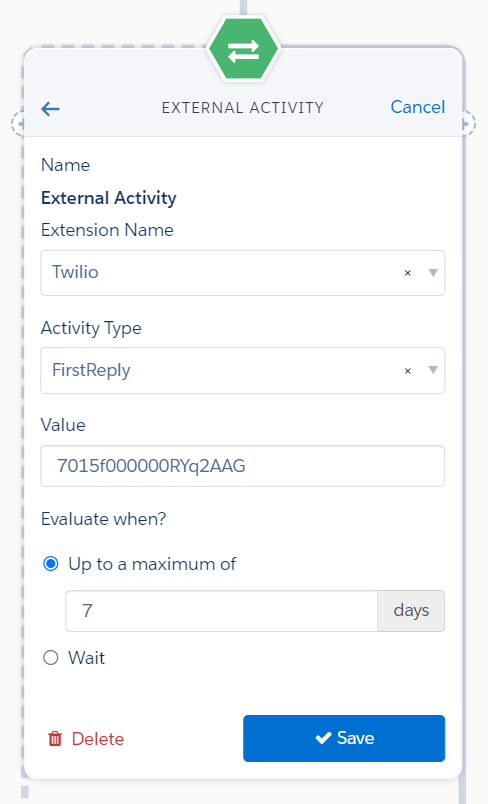The image size is (488, 804).
Task: Click the Wait label text
Action: pos(87,657)
